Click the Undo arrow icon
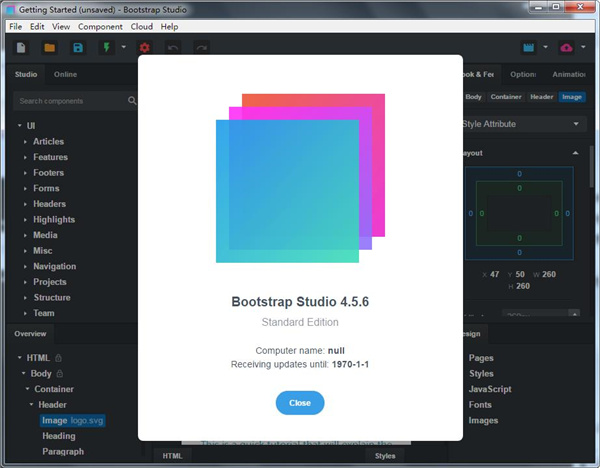This screenshot has height=468, width=600. point(173,48)
